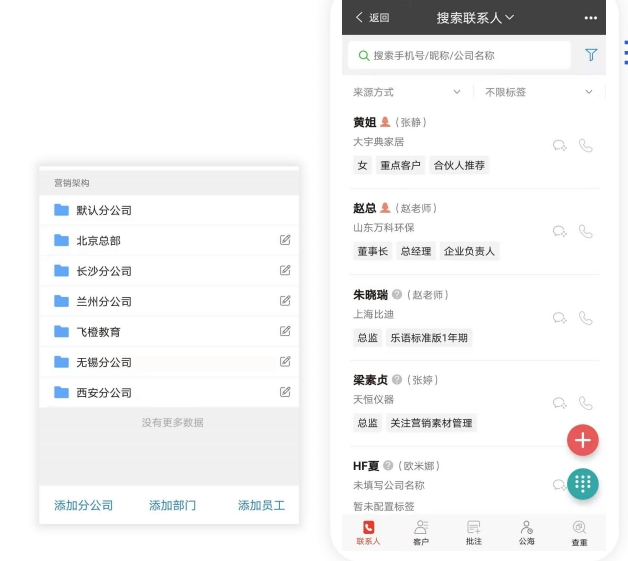628x561 pixels.
Task: Click the orange person icon beside 黄姐
Action: point(385,122)
